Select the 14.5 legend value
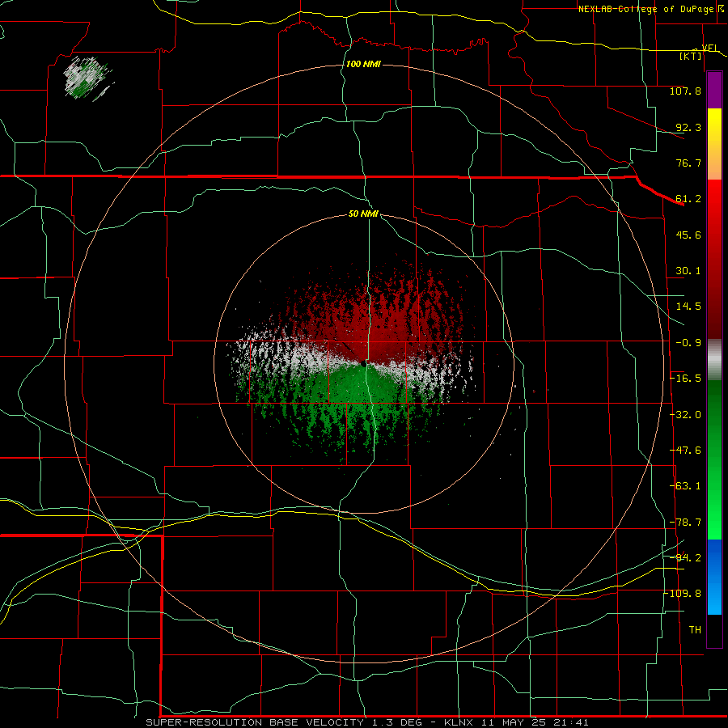Image resolution: width=728 pixels, height=728 pixels. pos(688,307)
